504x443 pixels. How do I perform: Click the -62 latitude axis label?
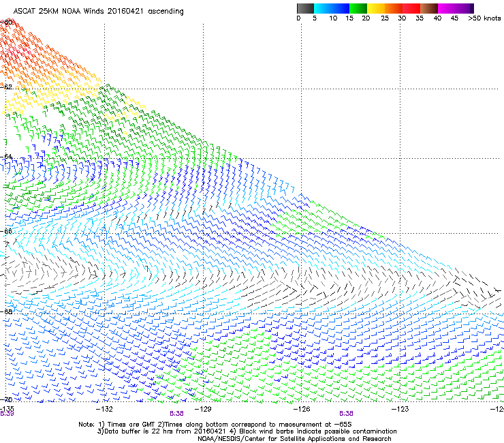pos(6,87)
